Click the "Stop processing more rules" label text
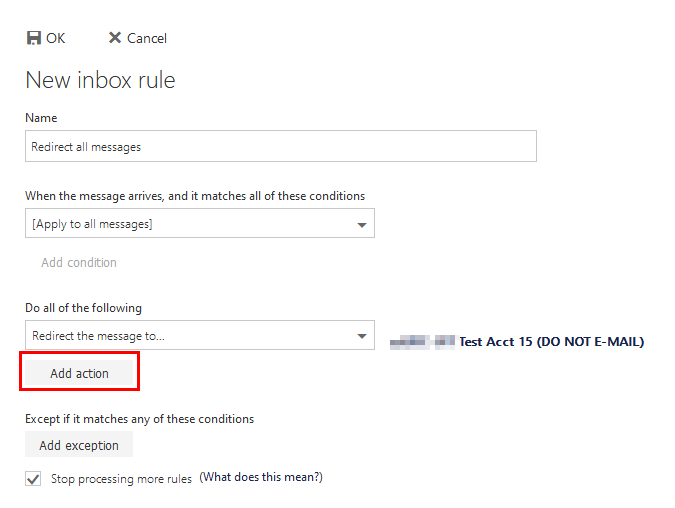Viewport: 675px width, 508px height. click(121, 479)
